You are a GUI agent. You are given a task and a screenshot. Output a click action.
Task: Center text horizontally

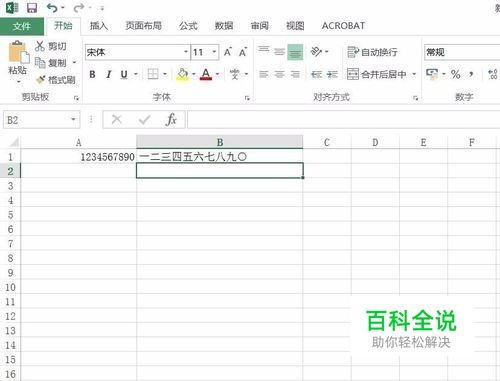pyautogui.click(x=279, y=74)
